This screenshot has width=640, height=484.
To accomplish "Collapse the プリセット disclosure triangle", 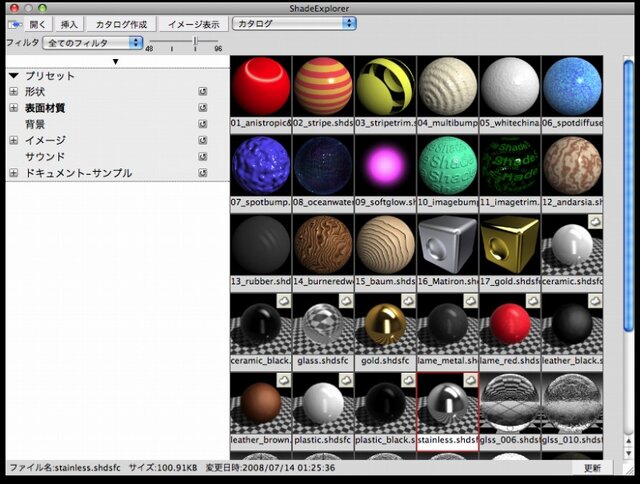I will click(14, 76).
